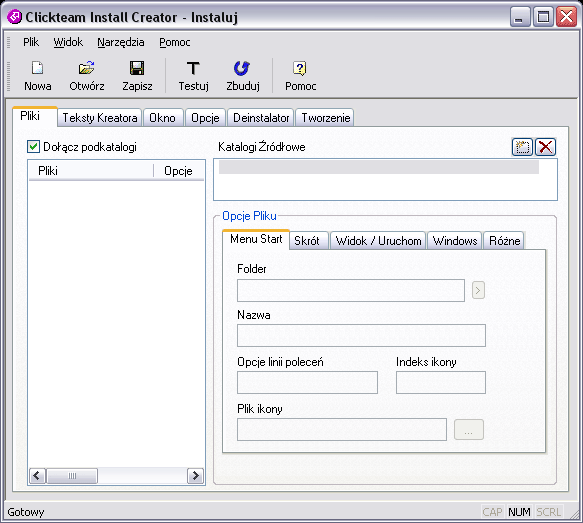Viewport: 583px width, 523px height.
Task: Click the Opcje linii poleceń field
Action: tap(307, 382)
